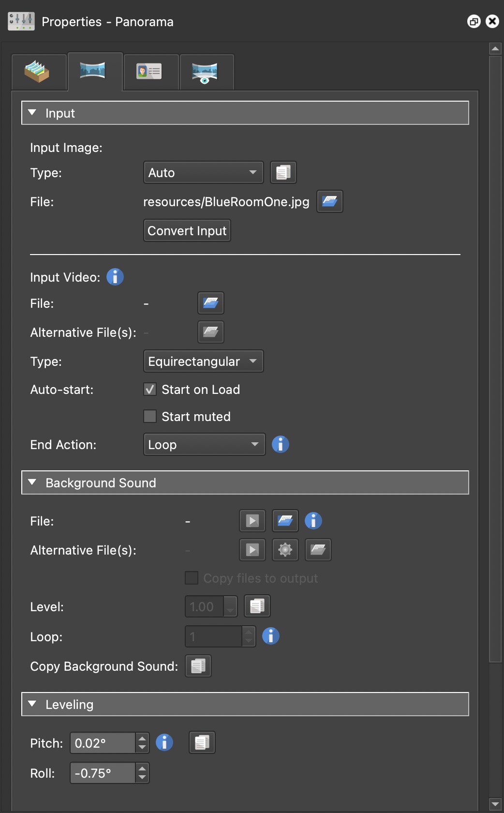Click the Copy Background Sound icon
The image size is (504, 813).
[x=198, y=666]
